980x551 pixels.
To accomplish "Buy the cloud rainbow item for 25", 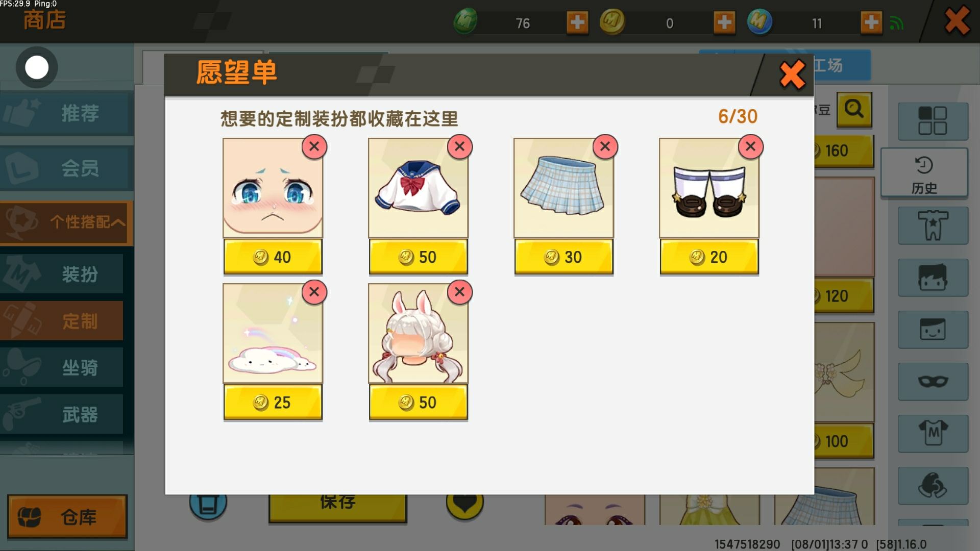I will click(x=273, y=403).
